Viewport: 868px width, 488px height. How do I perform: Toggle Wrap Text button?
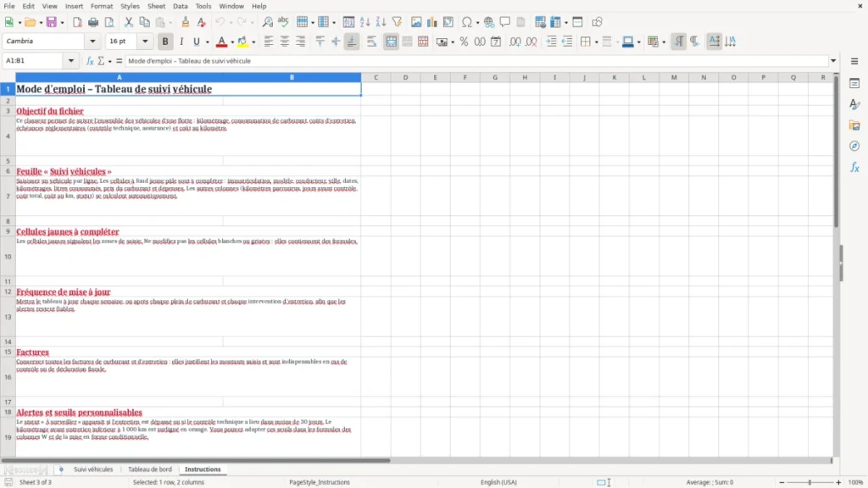(x=371, y=42)
